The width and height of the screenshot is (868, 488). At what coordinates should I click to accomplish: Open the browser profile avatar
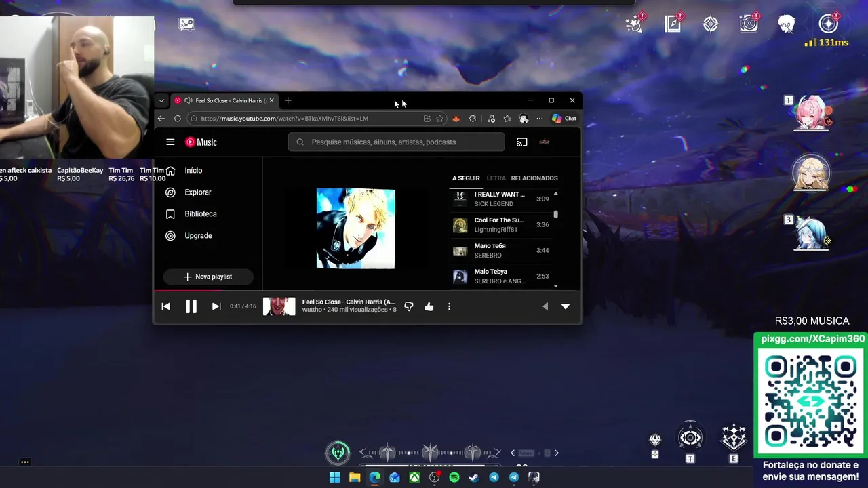(x=524, y=119)
